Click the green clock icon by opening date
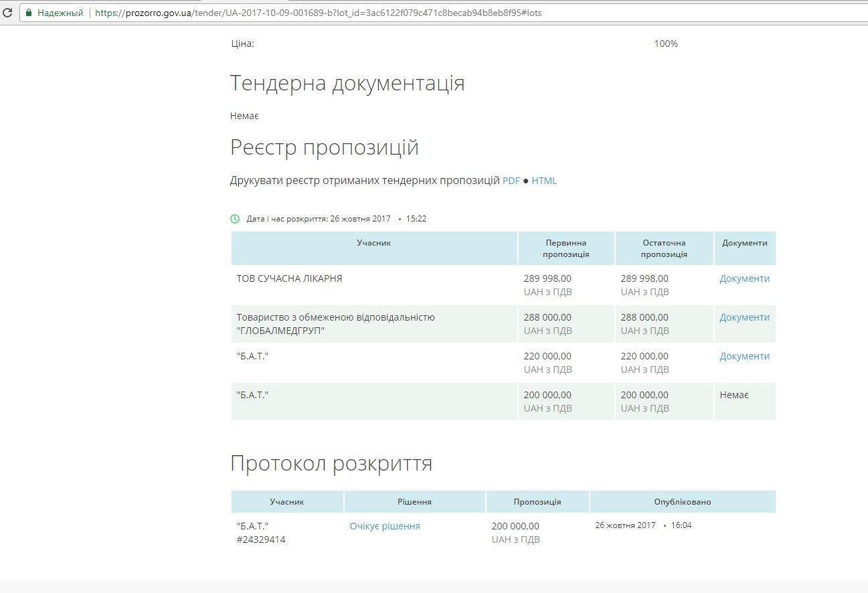 pos(235,219)
